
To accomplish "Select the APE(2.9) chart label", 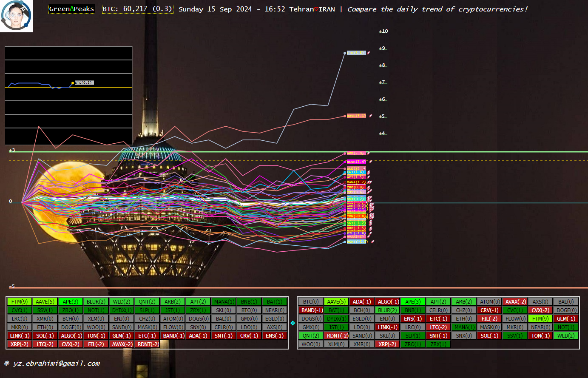I will click(x=355, y=153).
